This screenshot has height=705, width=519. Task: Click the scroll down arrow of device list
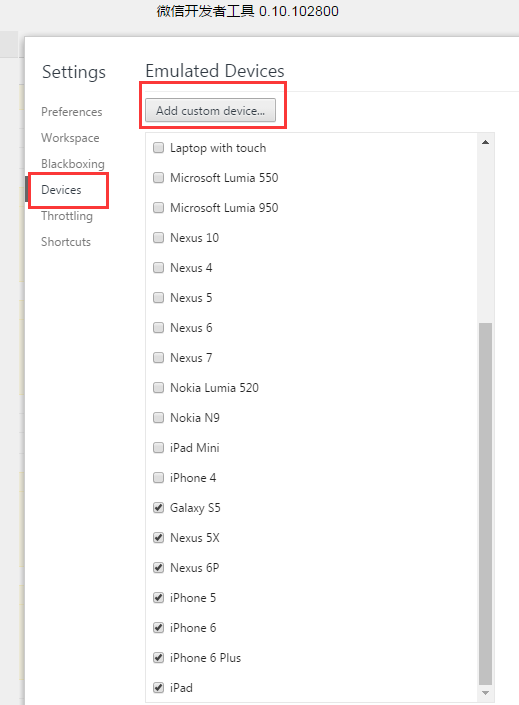pos(485,693)
